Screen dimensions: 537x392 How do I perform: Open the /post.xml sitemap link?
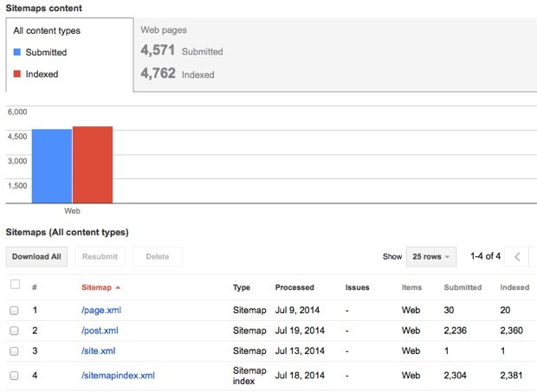(99, 331)
